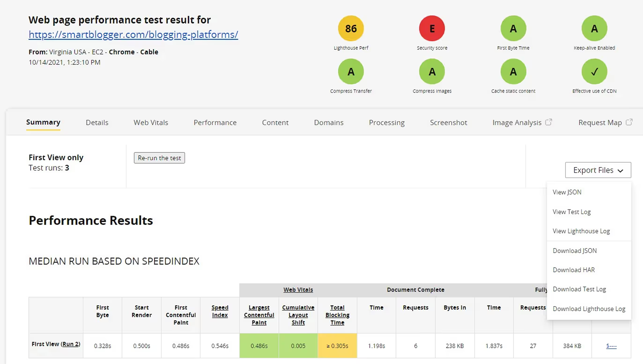Choose Download Lighthouse Log option
This screenshot has width=643, height=364.
(x=589, y=309)
